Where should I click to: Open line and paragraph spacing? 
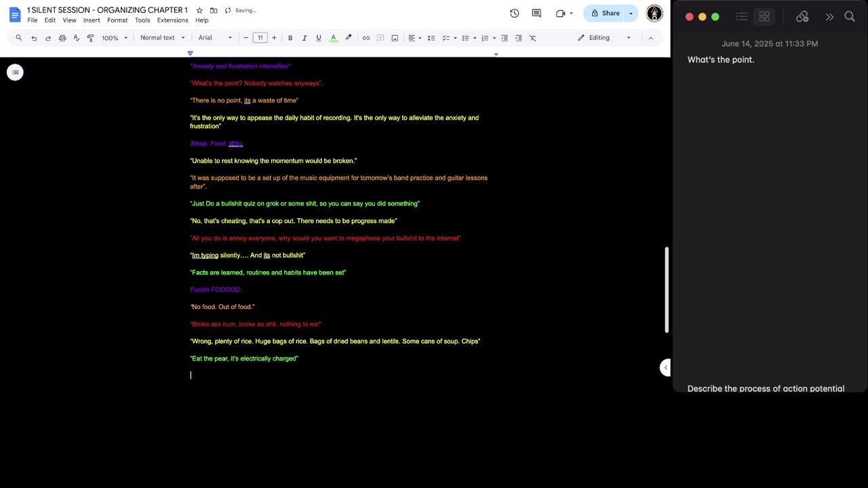[x=431, y=38]
